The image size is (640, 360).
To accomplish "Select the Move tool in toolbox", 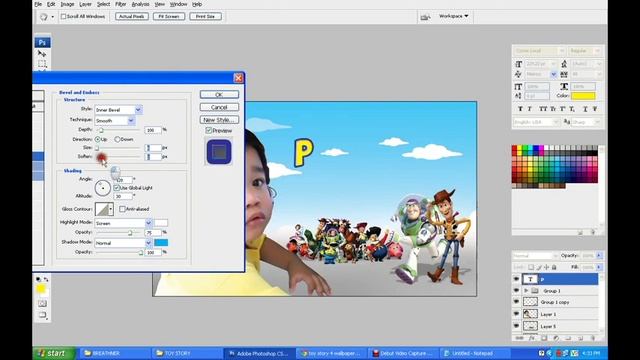I will tap(42, 53).
